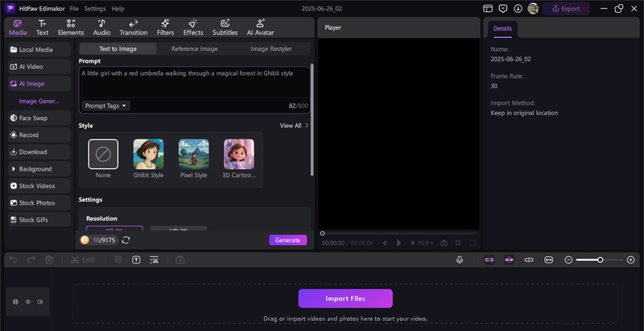The image size is (644, 331).
Task: Click the player progress bar handle
Action: 323,234
